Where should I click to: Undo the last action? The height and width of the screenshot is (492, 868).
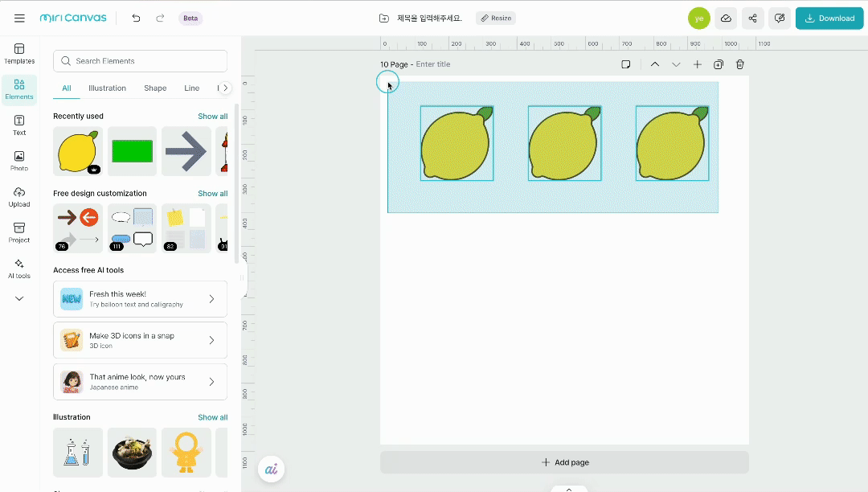[x=136, y=18]
